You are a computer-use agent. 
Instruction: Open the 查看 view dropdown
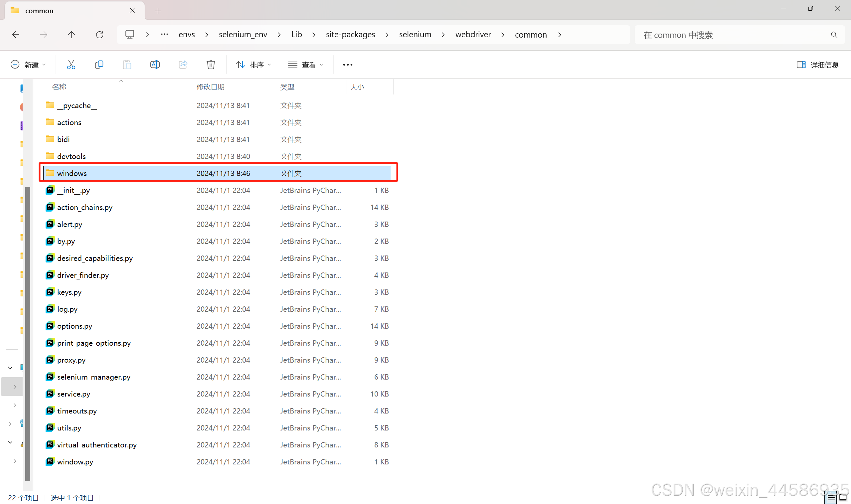click(x=305, y=65)
